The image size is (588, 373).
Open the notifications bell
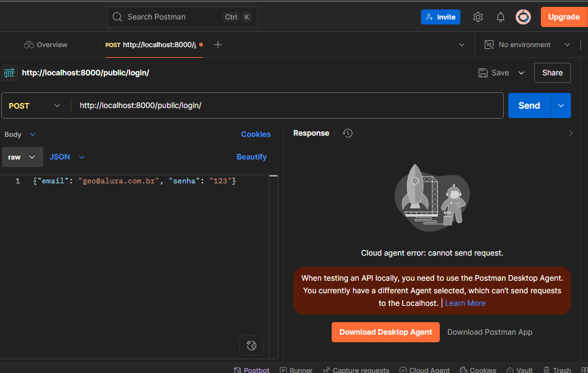coord(501,17)
